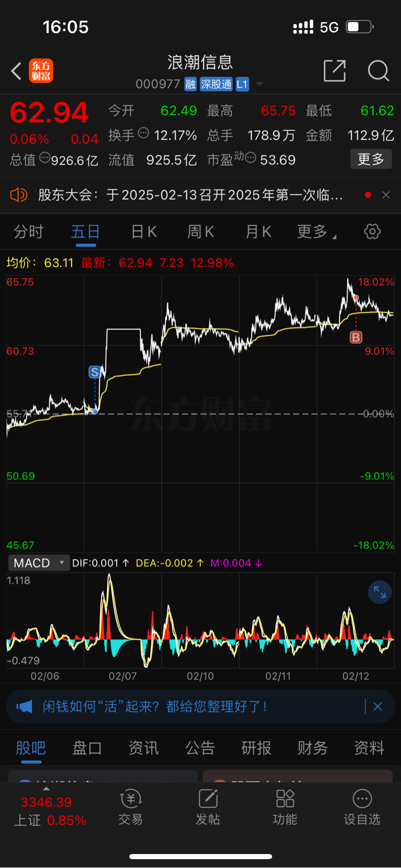
Task: Tap the B buy marker on chart
Action: coord(356,337)
